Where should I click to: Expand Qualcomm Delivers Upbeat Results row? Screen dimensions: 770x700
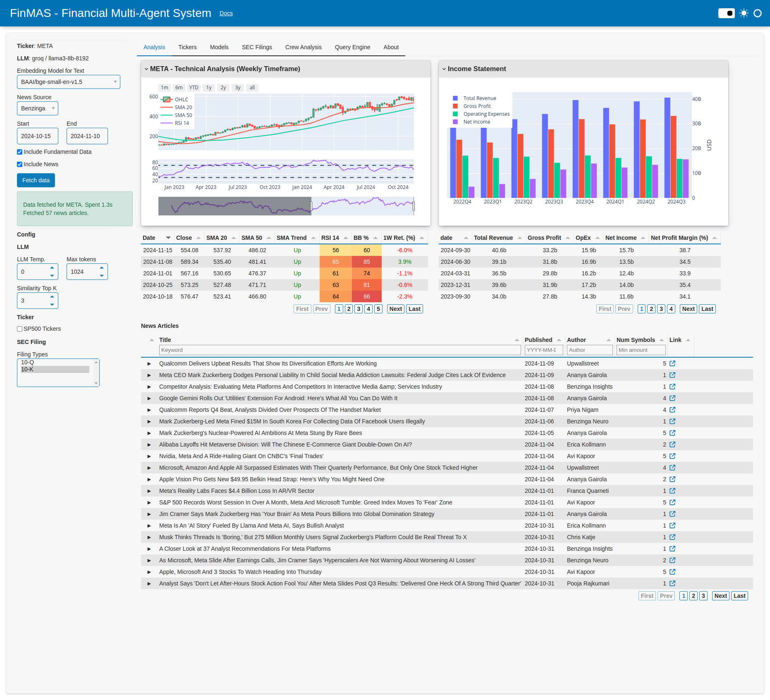pyautogui.click(x=149, y=363)
